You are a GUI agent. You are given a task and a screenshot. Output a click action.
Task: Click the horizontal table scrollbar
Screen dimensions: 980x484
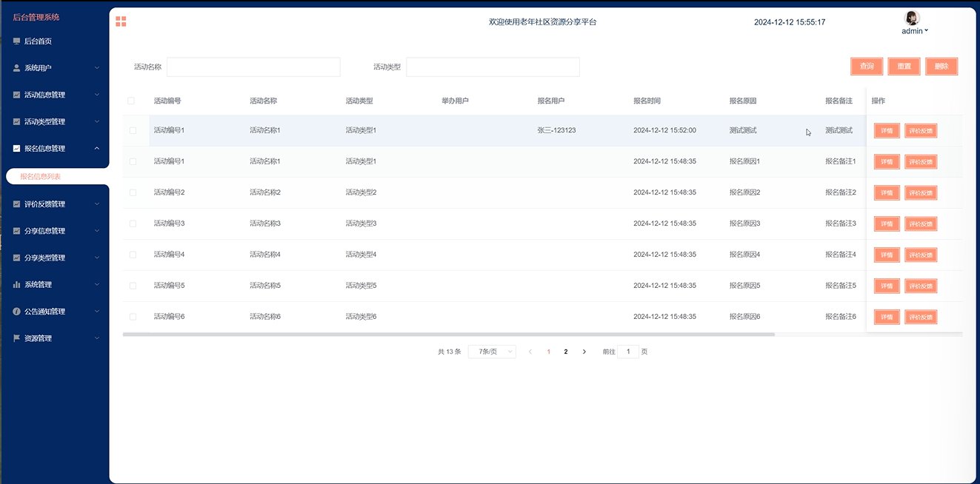click(449, 335)
